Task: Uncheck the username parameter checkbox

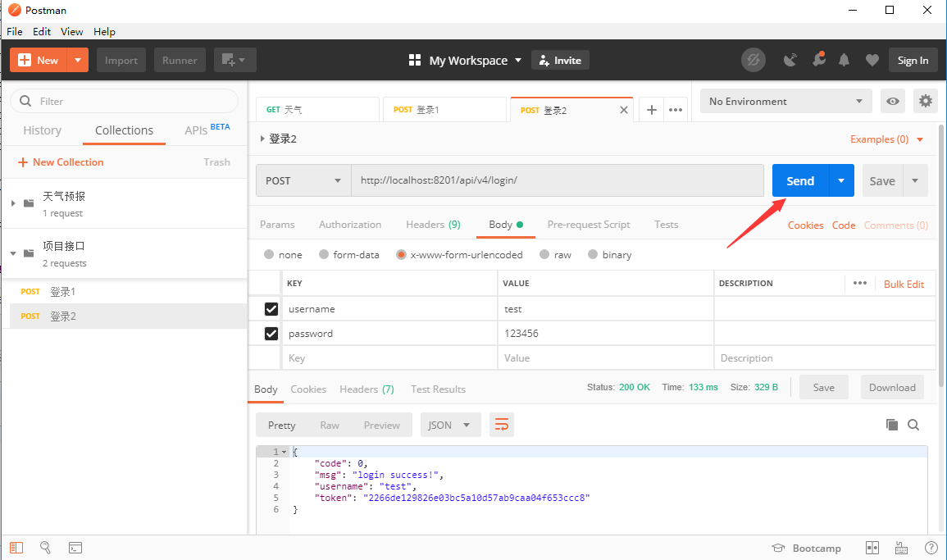Action: pyautogui.click(x=271, y=308)
